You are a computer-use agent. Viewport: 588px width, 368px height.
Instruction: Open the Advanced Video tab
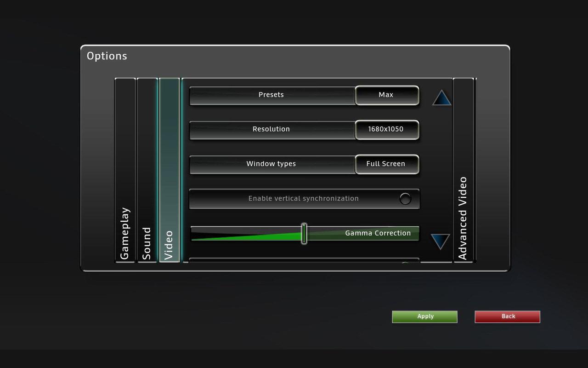[463, 170]
